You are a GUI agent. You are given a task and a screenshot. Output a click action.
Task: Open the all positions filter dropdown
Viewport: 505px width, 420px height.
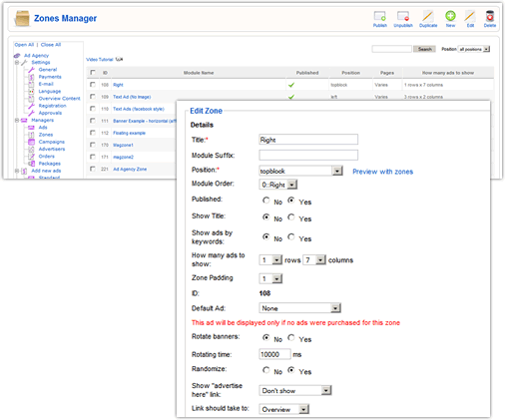coord(474,49)
